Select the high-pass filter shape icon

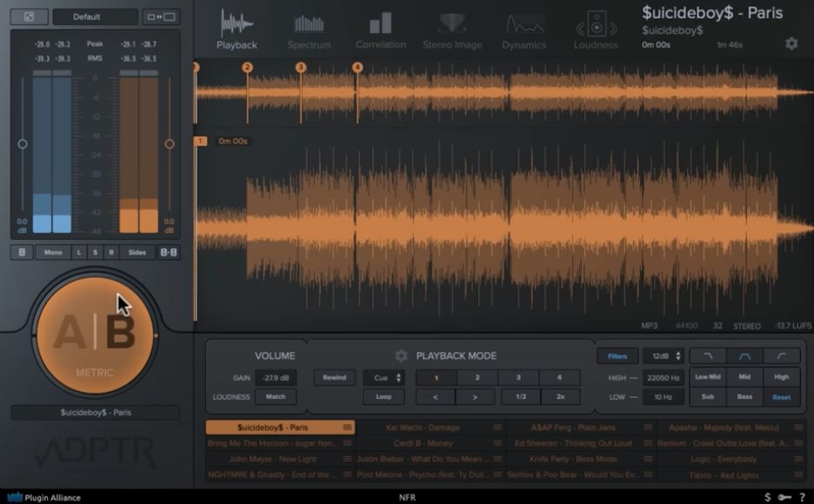(x=781, y=356)
